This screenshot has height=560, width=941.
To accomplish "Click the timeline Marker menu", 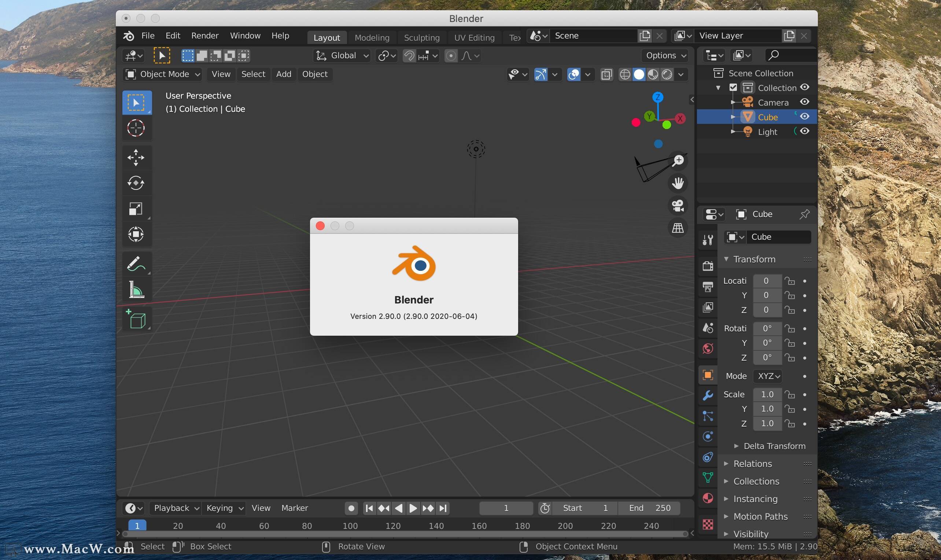I will [x=295, y=508].
